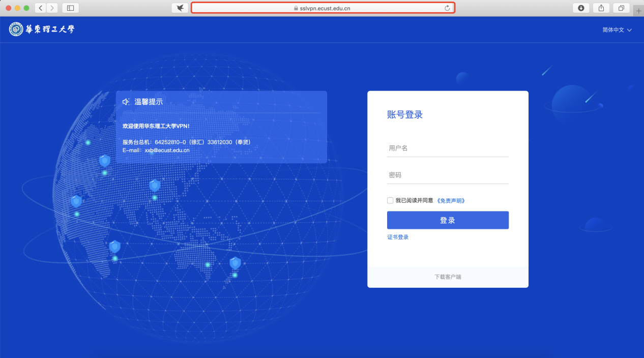Viewport: 644px width, 358px height.
Task: Open the 《免责声明》 disclaimer link
Action: (451, 201)
